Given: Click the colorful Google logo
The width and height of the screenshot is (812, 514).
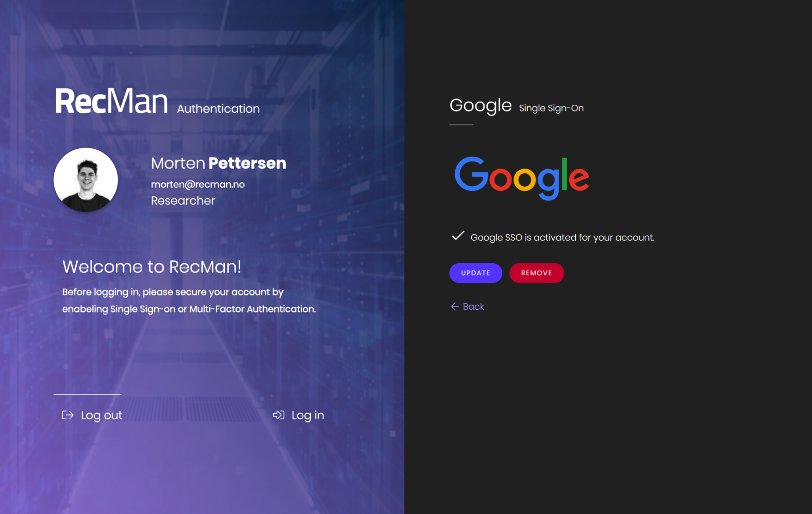Looking at the screenshot, I should pos(521,178).
